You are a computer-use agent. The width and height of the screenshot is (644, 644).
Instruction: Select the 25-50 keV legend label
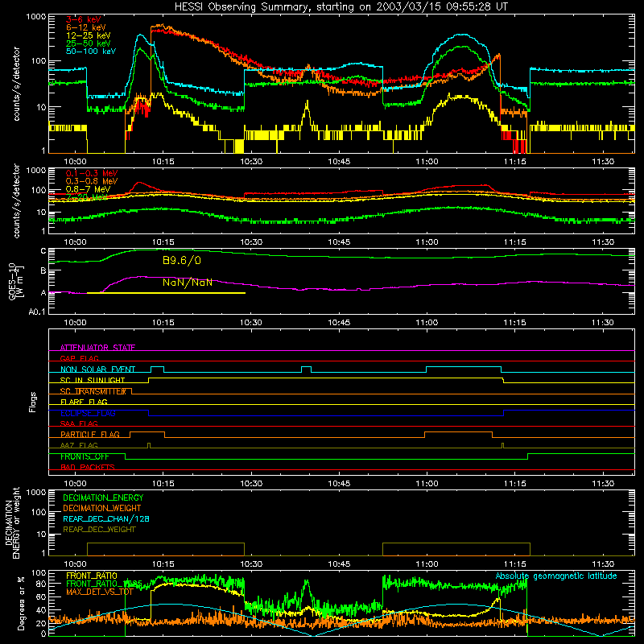pos(89,43)
